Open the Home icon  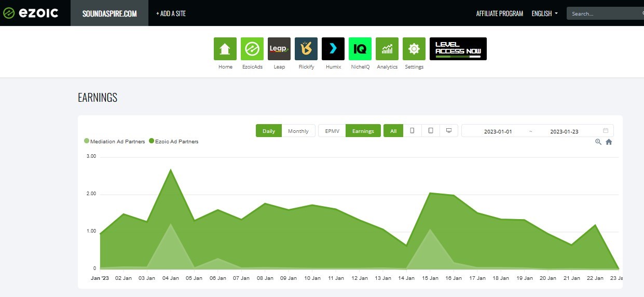click(x=225, y=49)
